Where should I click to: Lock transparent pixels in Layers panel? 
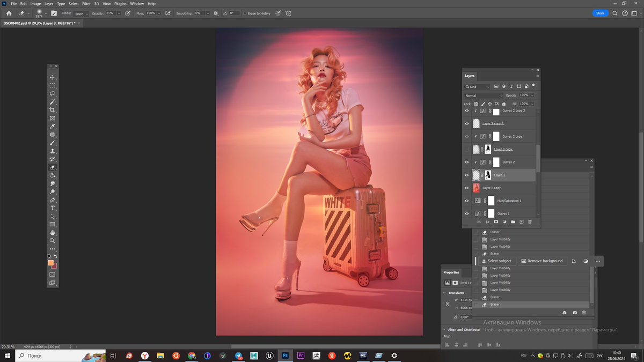click(x=475, y=104)
